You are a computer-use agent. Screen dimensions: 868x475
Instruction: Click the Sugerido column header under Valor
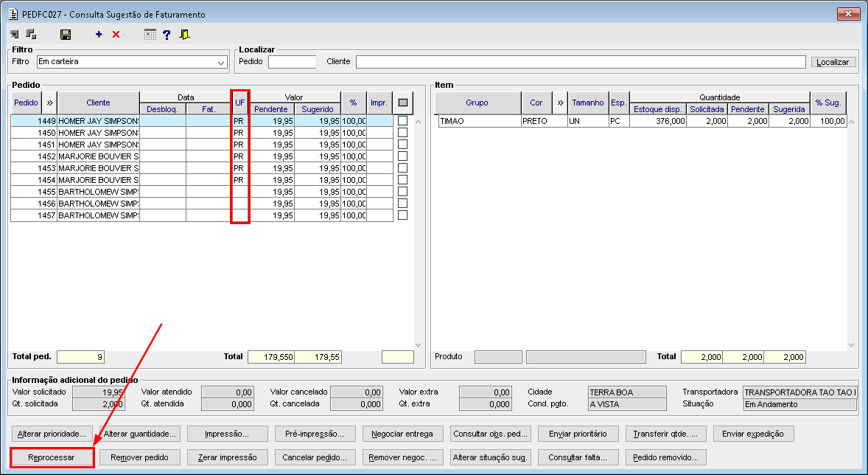click(x=318, y=109)
